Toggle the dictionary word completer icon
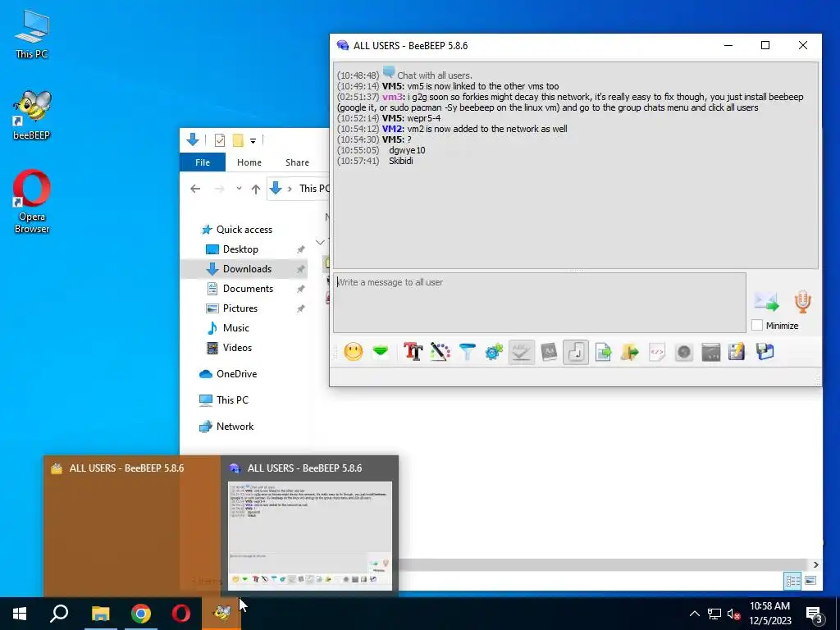Viewport: 840px width, 630px height. coord(549,352)
